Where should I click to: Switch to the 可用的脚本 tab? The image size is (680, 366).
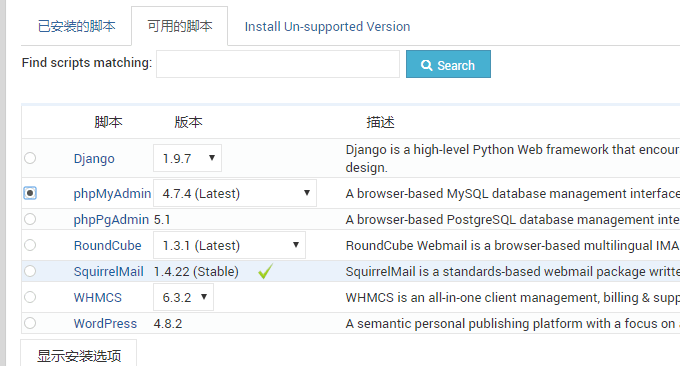tap(180, 26)
